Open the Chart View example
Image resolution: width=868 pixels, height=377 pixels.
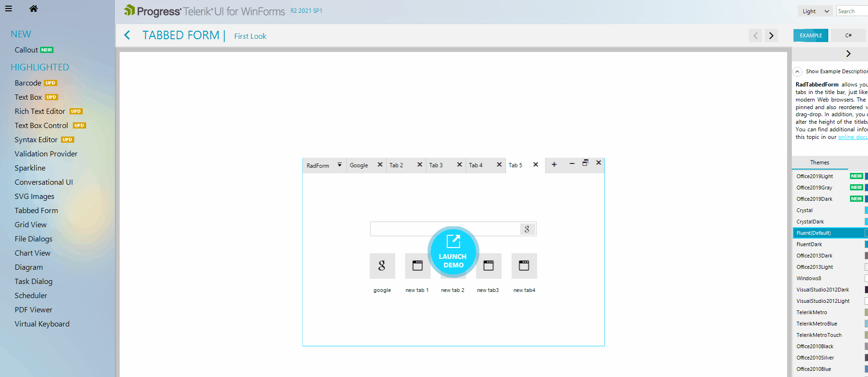coord(33,253)
